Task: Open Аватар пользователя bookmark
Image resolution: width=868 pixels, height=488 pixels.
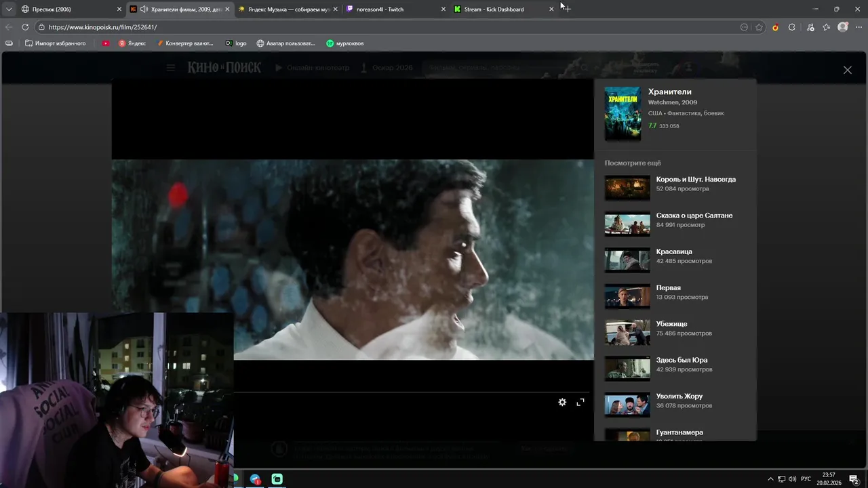Action: [285, 43]
